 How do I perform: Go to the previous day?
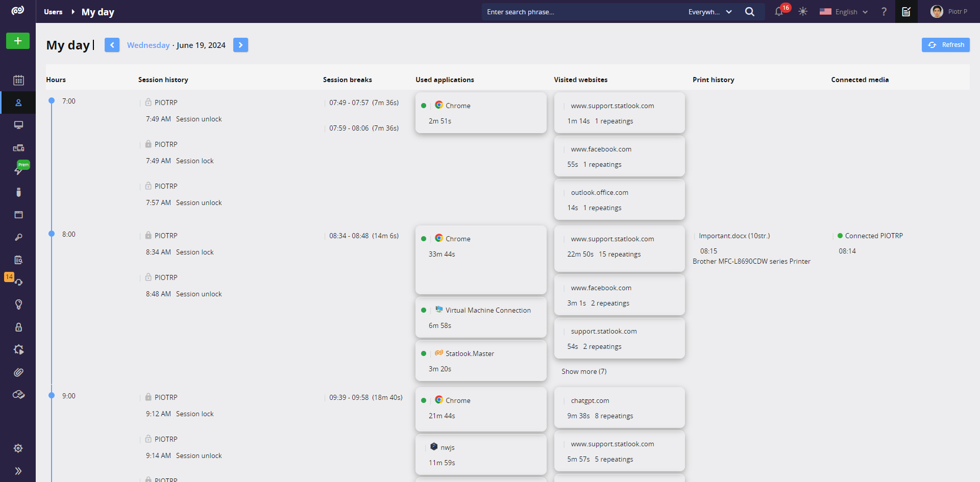pyautogui.click(x=112, y=45)
